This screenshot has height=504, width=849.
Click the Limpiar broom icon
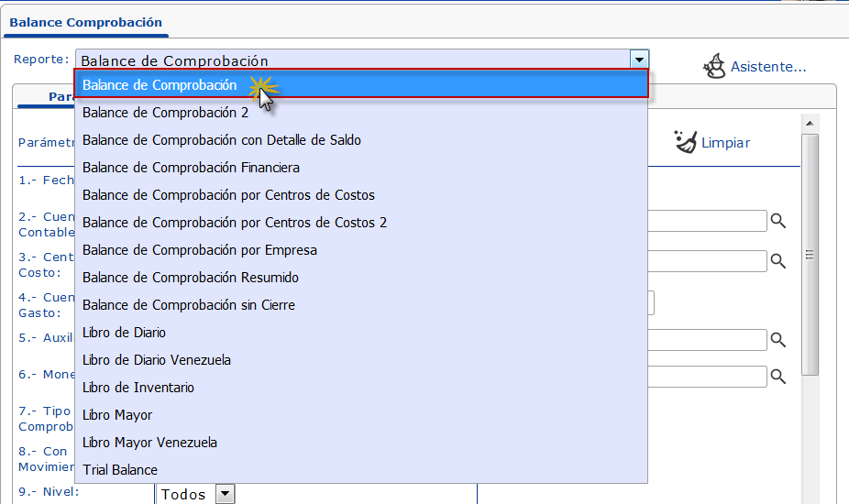point(686,142)
